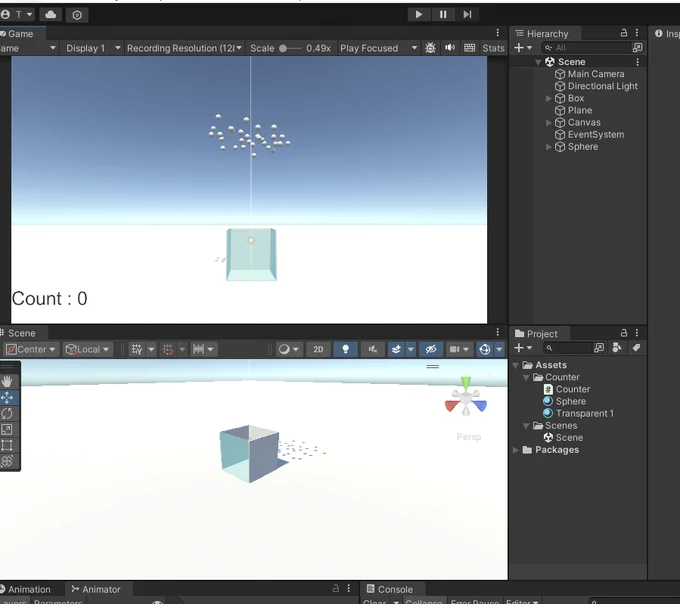Select the Transform tool

point(7,461)
